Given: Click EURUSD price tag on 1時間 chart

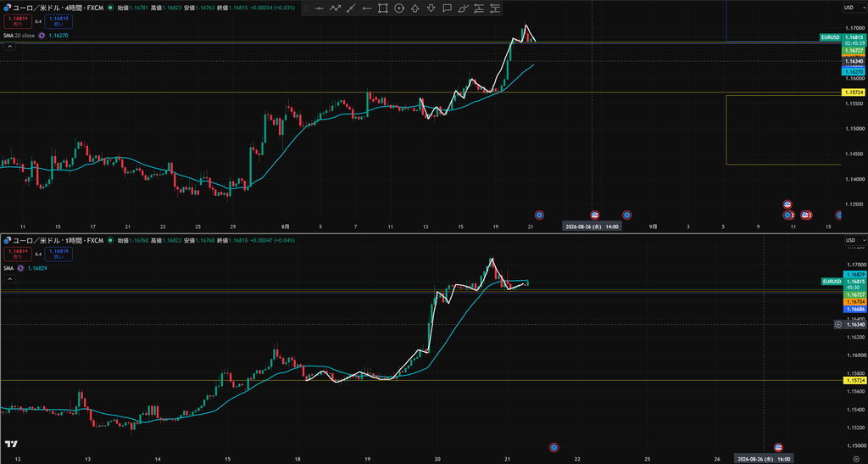Looking at the screenshot, I should coord(832,282).
